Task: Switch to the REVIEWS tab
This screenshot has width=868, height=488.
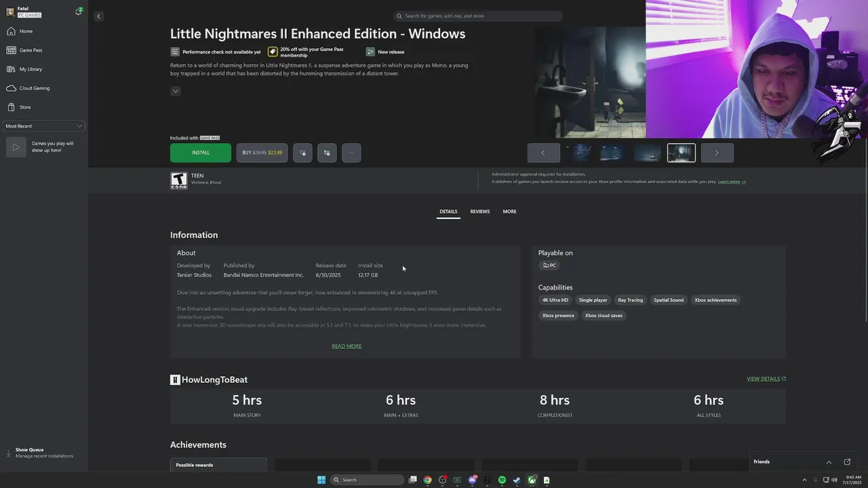Action: [x=480, y=211]
